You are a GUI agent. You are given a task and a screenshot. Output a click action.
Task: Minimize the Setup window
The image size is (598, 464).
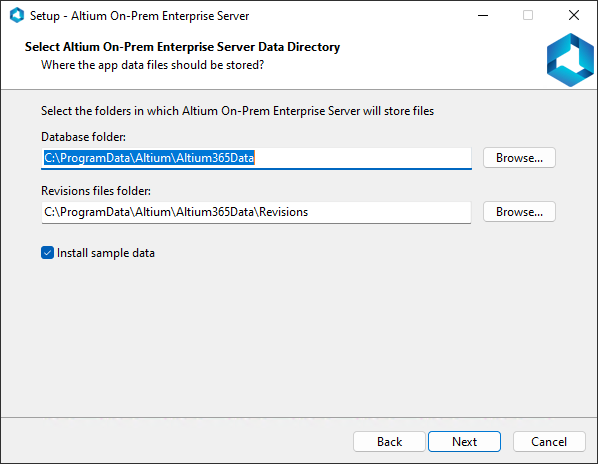pyautogui.click(x=483, y=16)
